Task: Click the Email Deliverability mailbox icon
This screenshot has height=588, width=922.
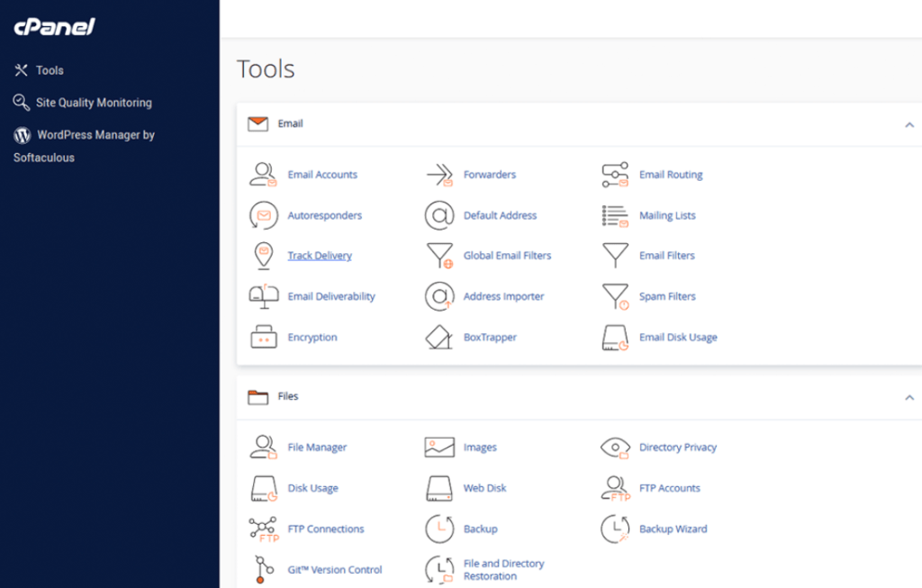Action: coord(264,296)
